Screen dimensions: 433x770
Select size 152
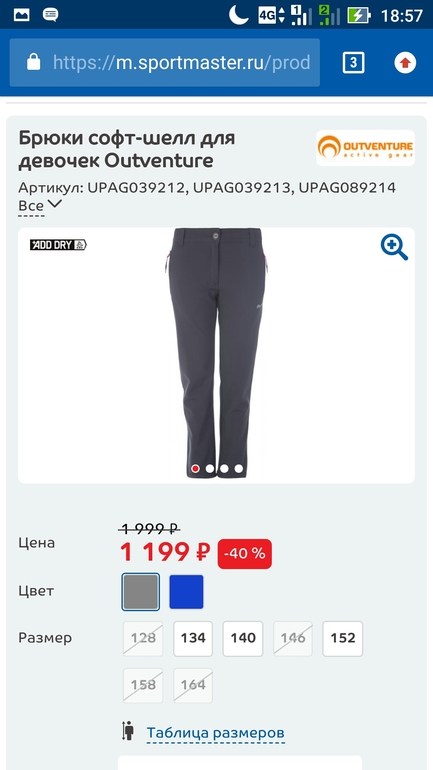pyautogui.click(x=343, y=638)
